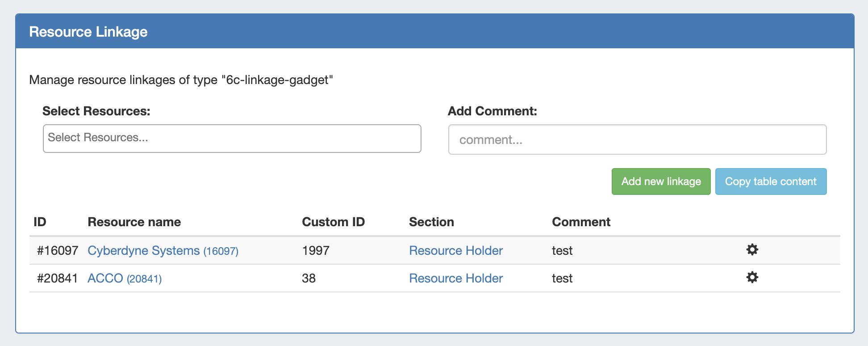The height and width of the screenshot is (346, 868).
Task: Click the Section column header
Action: (431, 222)
